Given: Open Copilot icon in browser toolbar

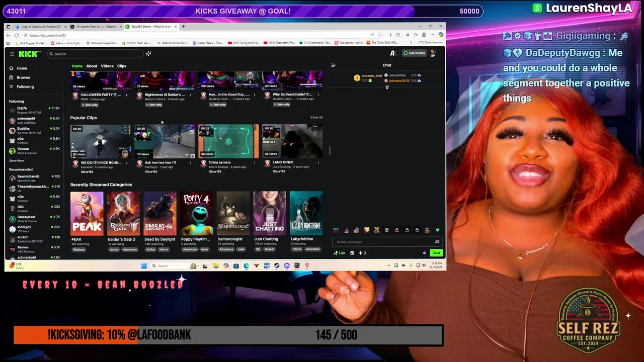Looking at the screenshot, I should click(441, 35).
